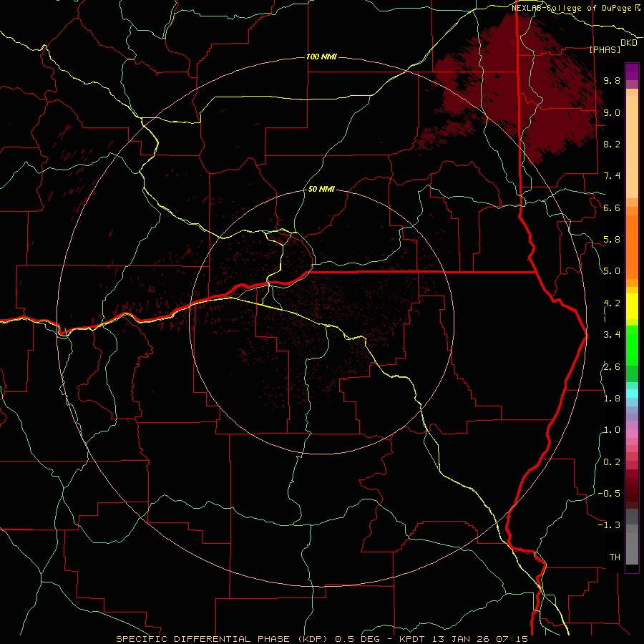This screenshot has height=644, width=644.
Task: Click the 9.8 value on the color scale
Action: 612,80
